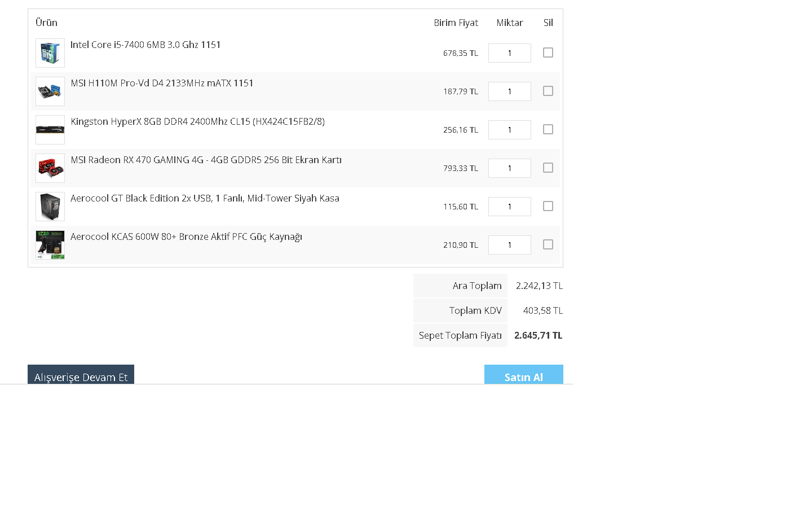Select the 187,79 TL unit price
Screen dimensions: 812x508
point(460,91)
